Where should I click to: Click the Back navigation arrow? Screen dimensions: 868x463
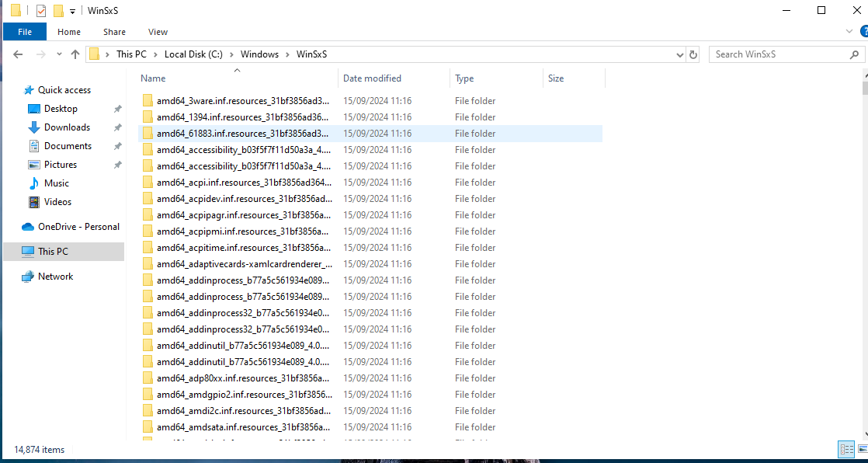coord(19,54)
